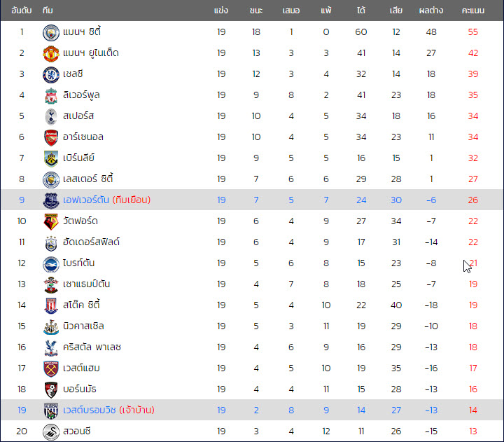Select the เลสเตอร์ ซิตี้ team name

88,179
